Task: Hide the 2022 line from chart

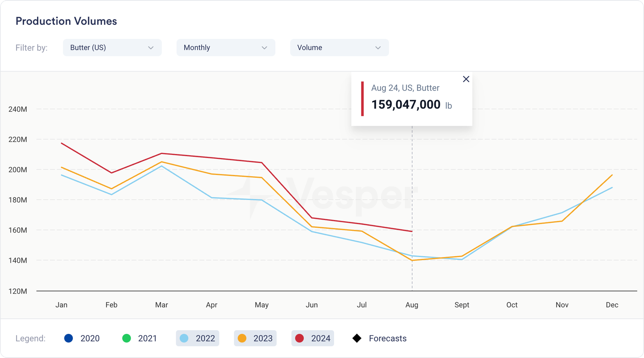Action: point(197,338)
